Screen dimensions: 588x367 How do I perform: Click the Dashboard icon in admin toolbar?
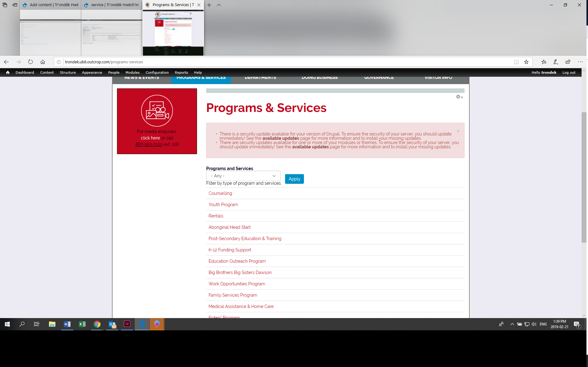tap(24, 72)
